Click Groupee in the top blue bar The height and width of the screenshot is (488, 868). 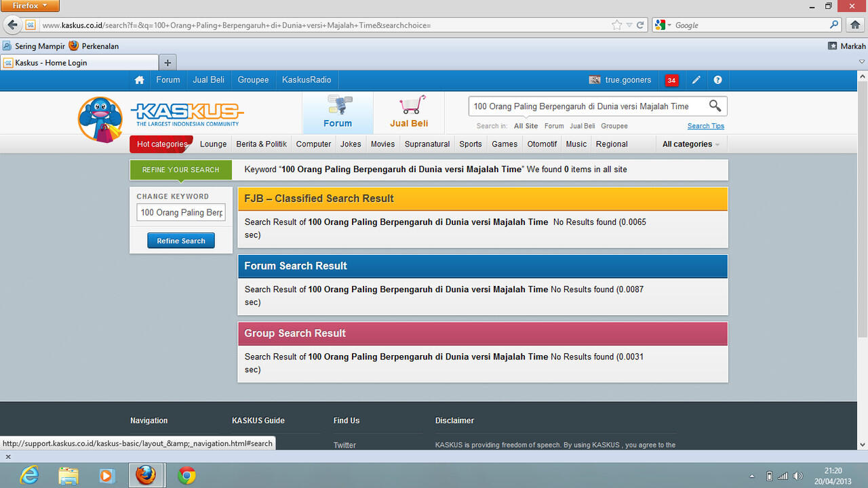pos(254,80)
